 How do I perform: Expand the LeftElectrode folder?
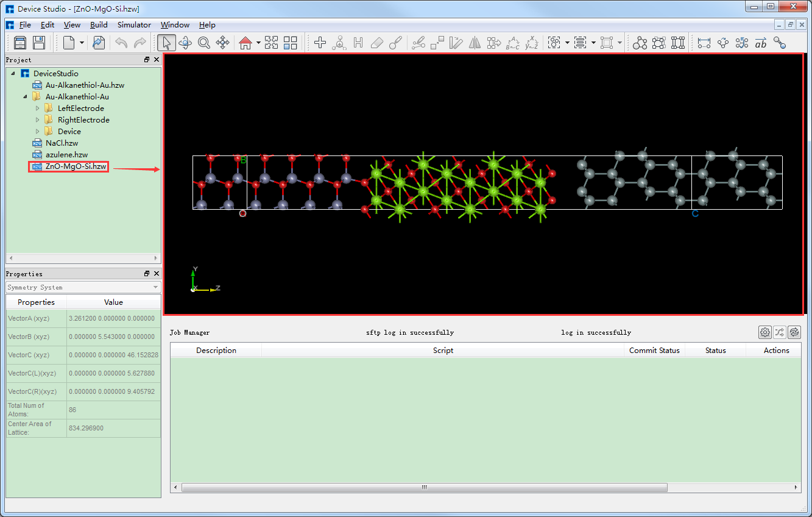click(x=38, y=109)
